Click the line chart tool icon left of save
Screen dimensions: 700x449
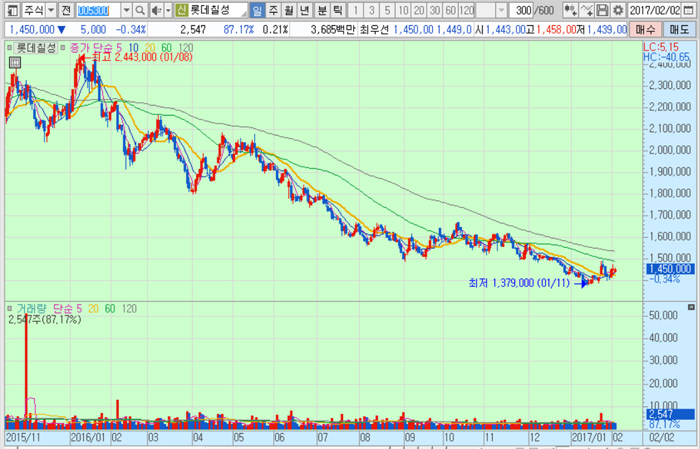[x=585, y=10]
